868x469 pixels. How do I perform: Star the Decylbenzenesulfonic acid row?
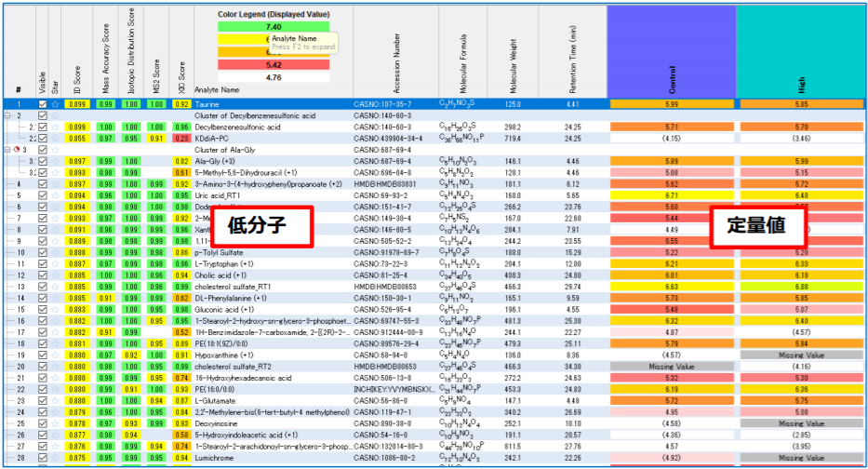(x=55, y=127)
